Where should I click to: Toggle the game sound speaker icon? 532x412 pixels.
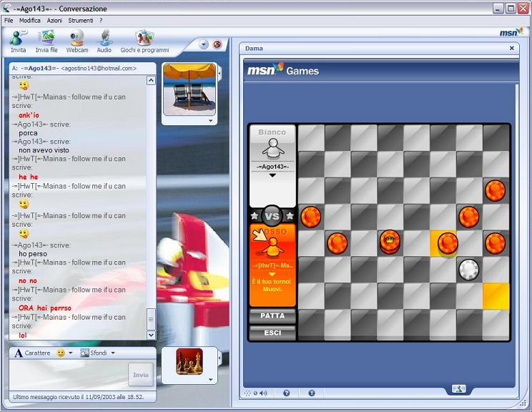pos(262,393)
